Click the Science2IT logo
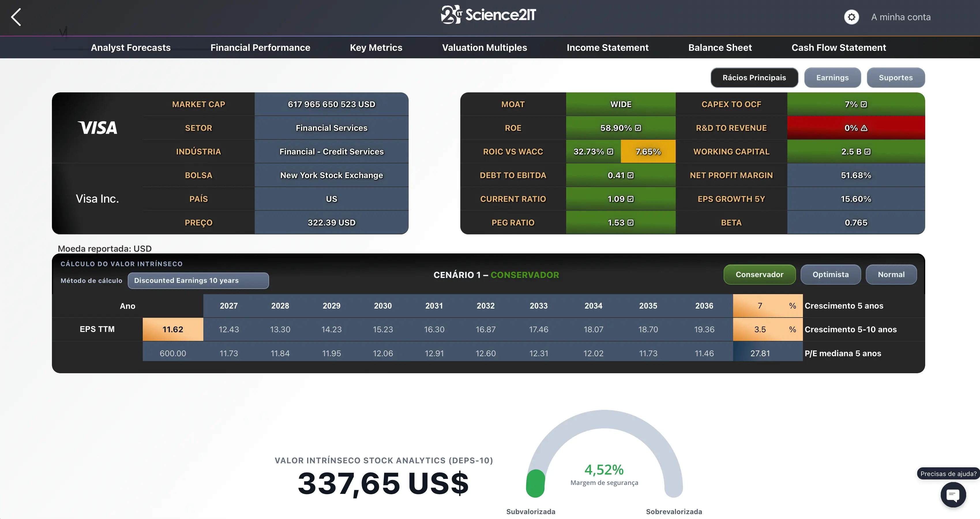The width and height of the screenshot is (980, 519). point(489,15)
